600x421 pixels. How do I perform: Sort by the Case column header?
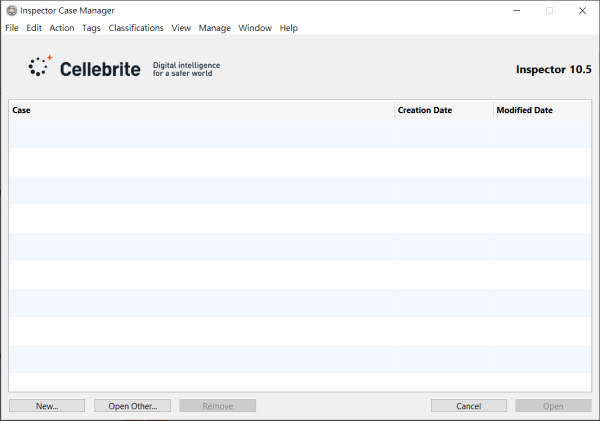[202, 110]
